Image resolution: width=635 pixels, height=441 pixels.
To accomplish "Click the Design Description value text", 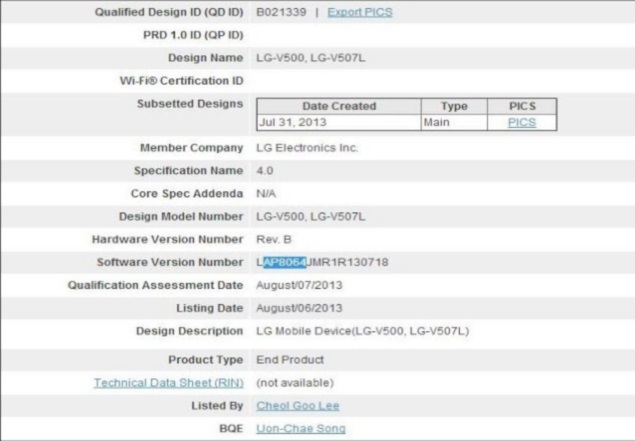I will 362,330.
